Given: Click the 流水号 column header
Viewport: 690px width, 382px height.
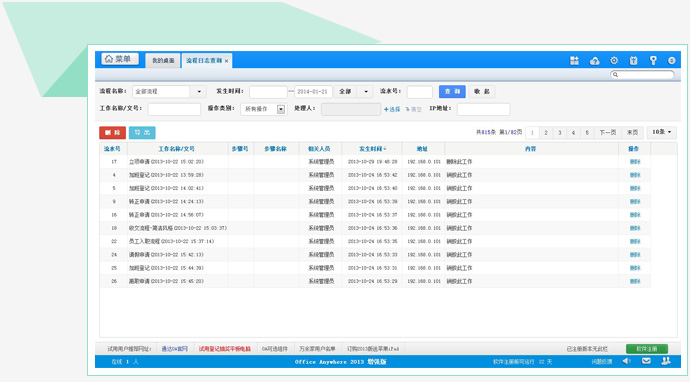Looking at the screenshot, I should coord(112,149).
